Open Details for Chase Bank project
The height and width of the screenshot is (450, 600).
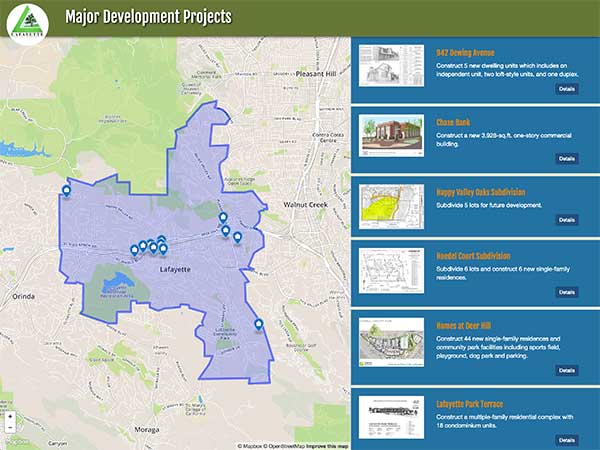566,158
